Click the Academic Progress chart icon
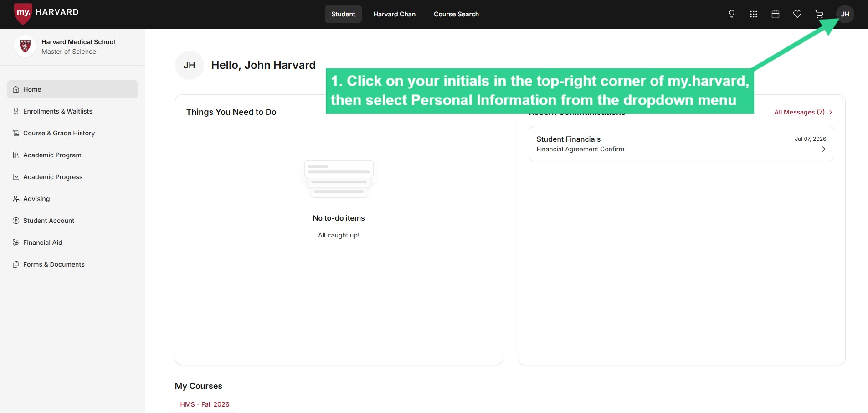Viewport: 868px width, 413px height. [x=16, y=177]
